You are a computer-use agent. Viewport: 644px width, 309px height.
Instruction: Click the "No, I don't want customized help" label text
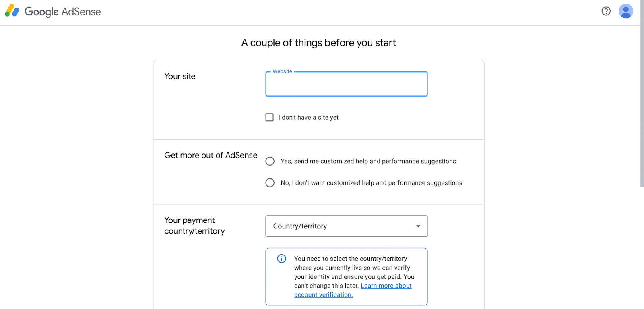pos(372,183)
